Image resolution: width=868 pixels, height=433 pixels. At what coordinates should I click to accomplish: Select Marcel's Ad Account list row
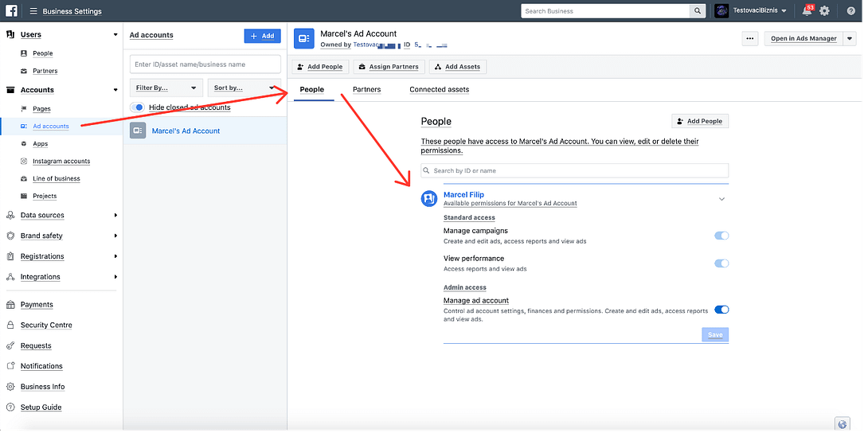[x=205, y=131]
